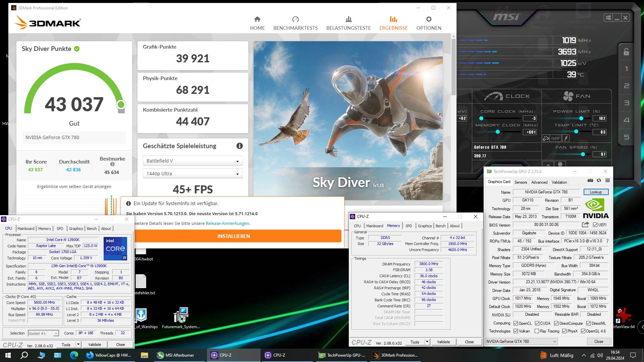Open Microsoft Edge from the taskbar
Screen dimensions: 644x362
tap(74, 355)
